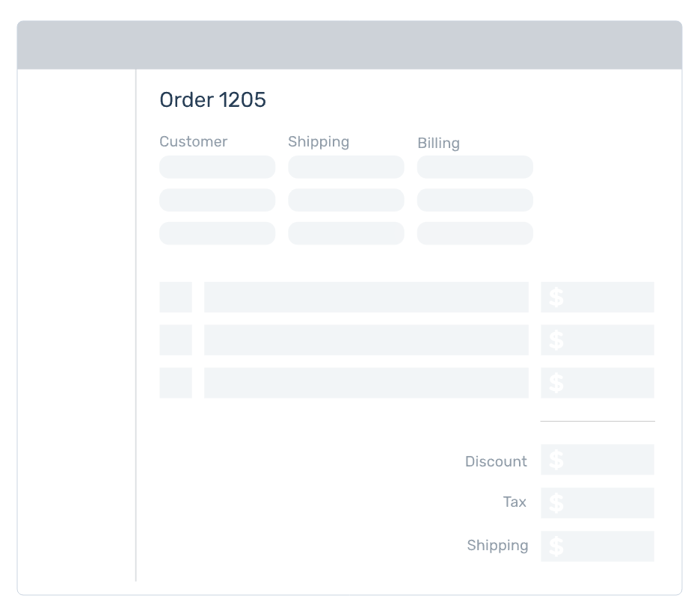Screen dimensions: 700x616
Task: Click the dollar icon on the second line item
Action: pyautogui.click(x=556, y=340)
